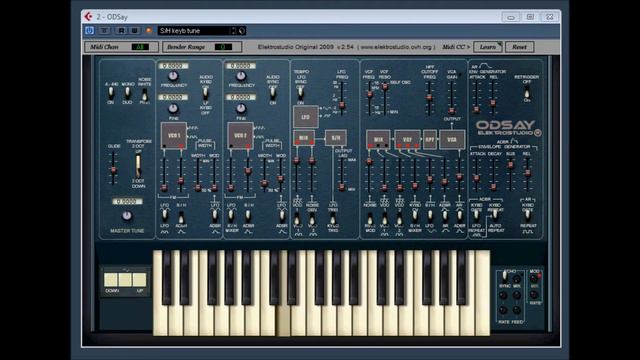The height and width of the screenshot is (360, 640).
Task: Click the Master Tune knob
Action: click(127, 216)
